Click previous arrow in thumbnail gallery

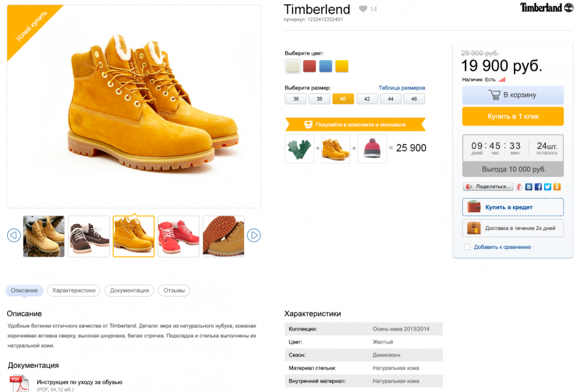tap(14, 235)
